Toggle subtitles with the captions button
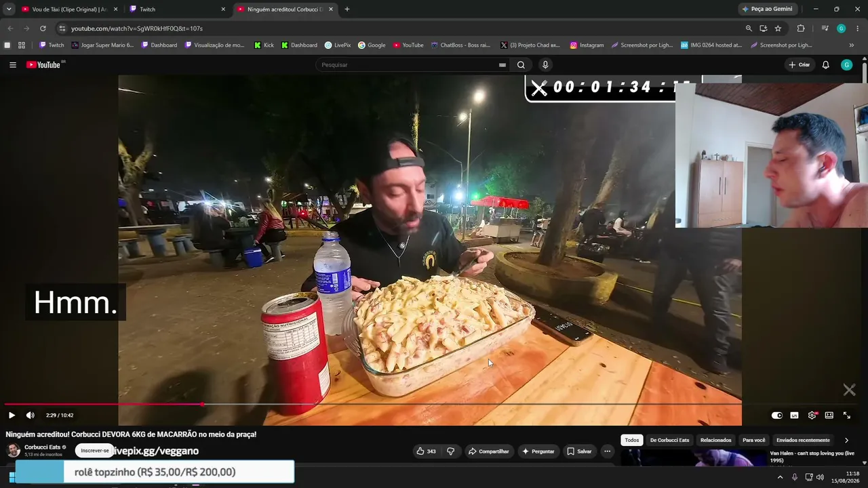868x488 pixels. point(794,415)
